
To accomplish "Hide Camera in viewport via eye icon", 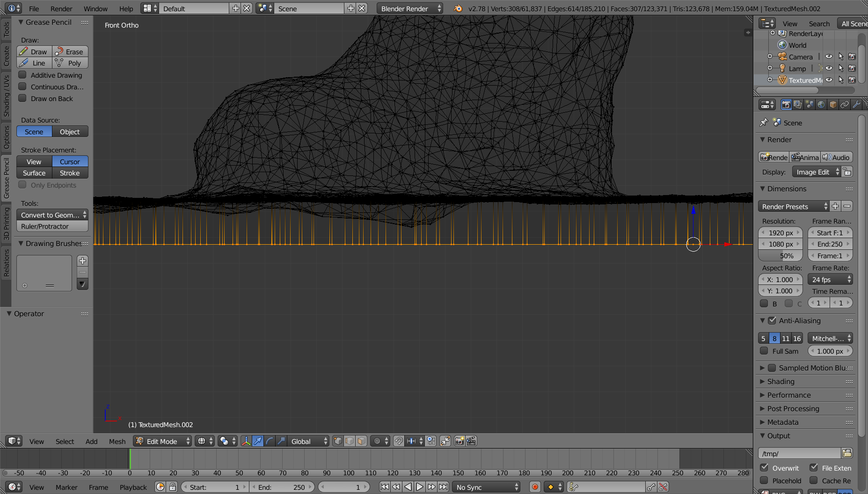I will [829, 57].
